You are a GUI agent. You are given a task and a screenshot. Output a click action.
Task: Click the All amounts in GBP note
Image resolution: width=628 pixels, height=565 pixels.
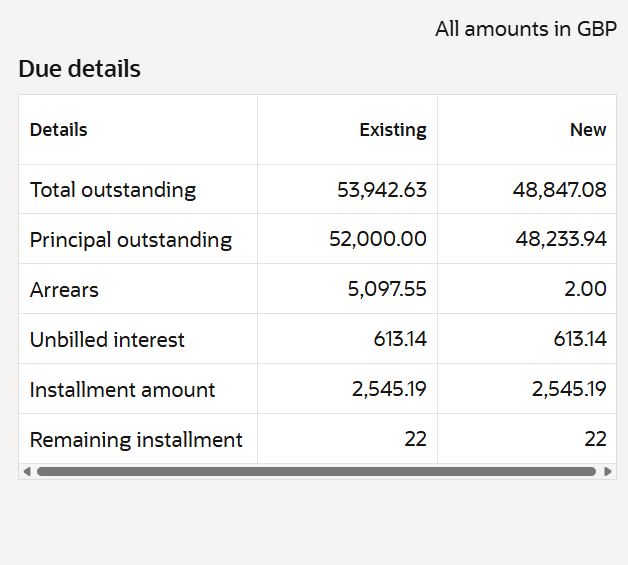526,29
